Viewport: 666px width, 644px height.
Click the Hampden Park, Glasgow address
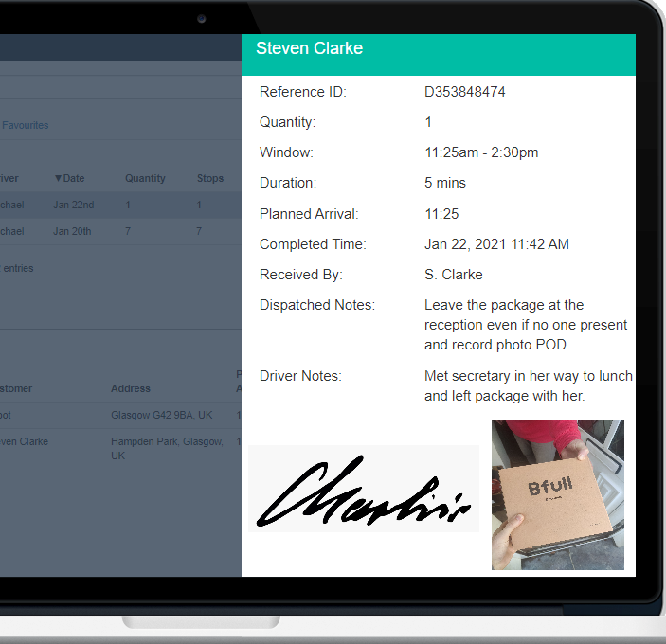click(x=167, y=448)
